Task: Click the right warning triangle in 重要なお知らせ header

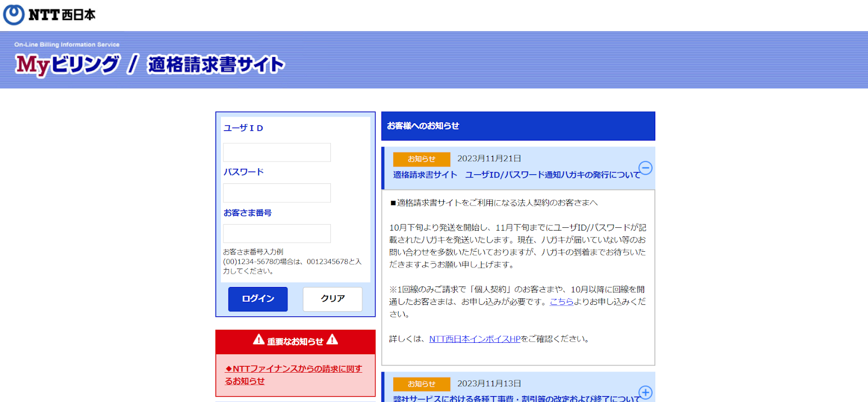Action: point(332,340)
